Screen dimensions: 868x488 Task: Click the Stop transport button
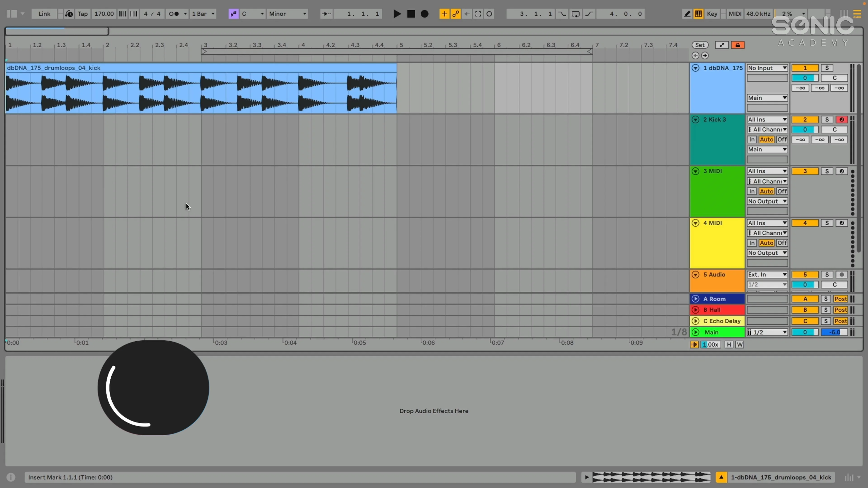pos(411,14)
